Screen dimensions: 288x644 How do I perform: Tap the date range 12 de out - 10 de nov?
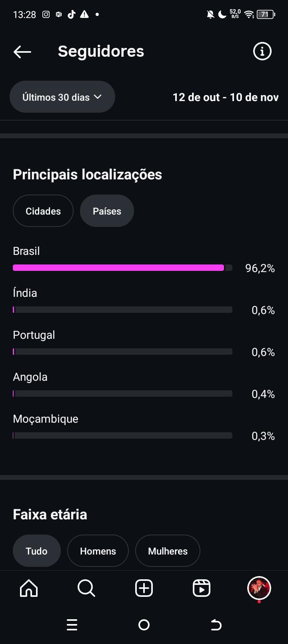click(226, 97)
